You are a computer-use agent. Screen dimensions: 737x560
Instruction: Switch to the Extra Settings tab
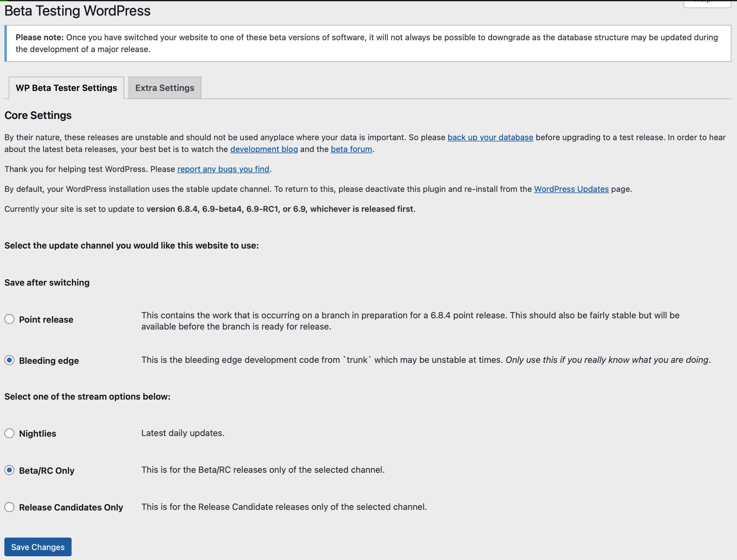[x=165, y=87]
